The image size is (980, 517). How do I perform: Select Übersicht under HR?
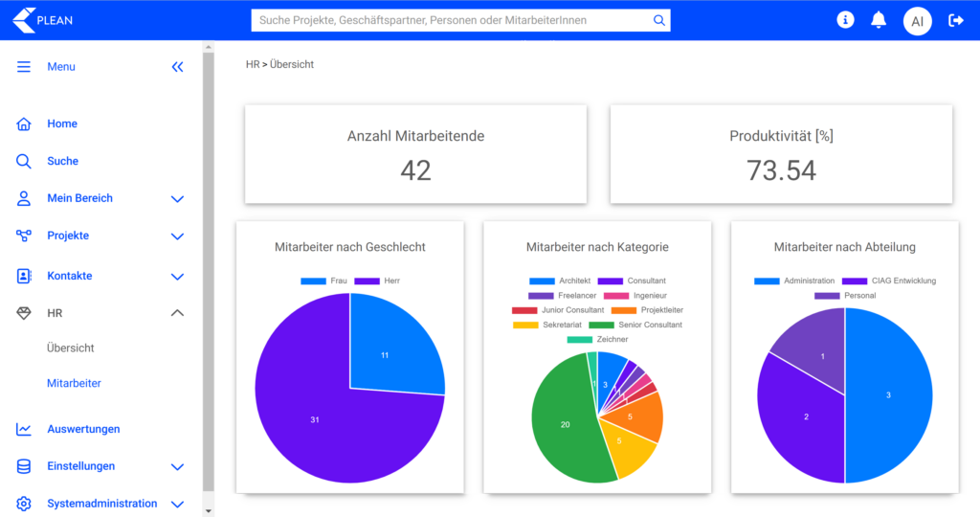[x=71, y=348]
